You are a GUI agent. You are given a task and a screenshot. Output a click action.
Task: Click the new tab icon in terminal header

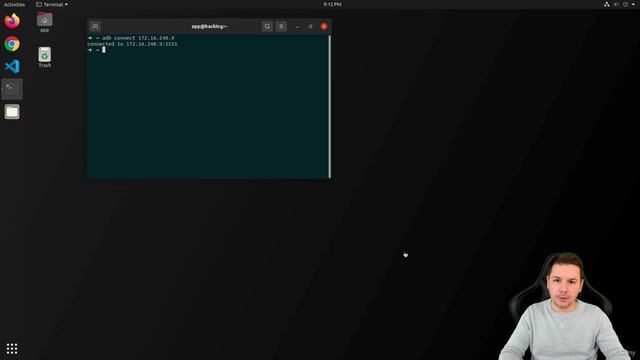[95, 27]
